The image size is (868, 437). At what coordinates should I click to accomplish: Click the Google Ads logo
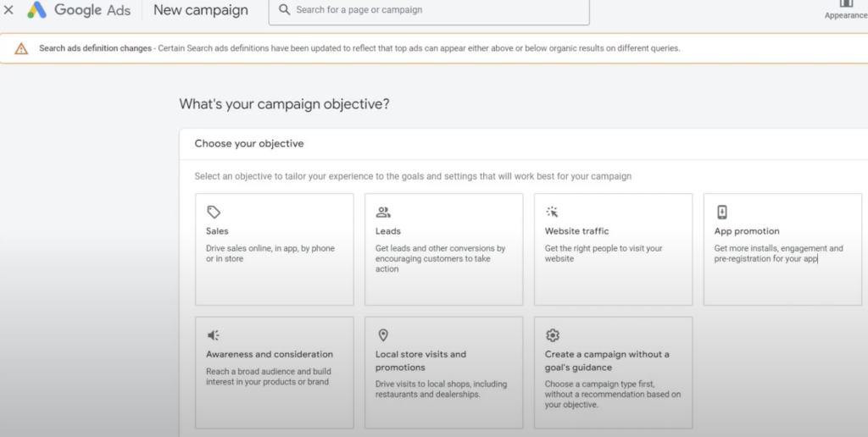[36, 10]
